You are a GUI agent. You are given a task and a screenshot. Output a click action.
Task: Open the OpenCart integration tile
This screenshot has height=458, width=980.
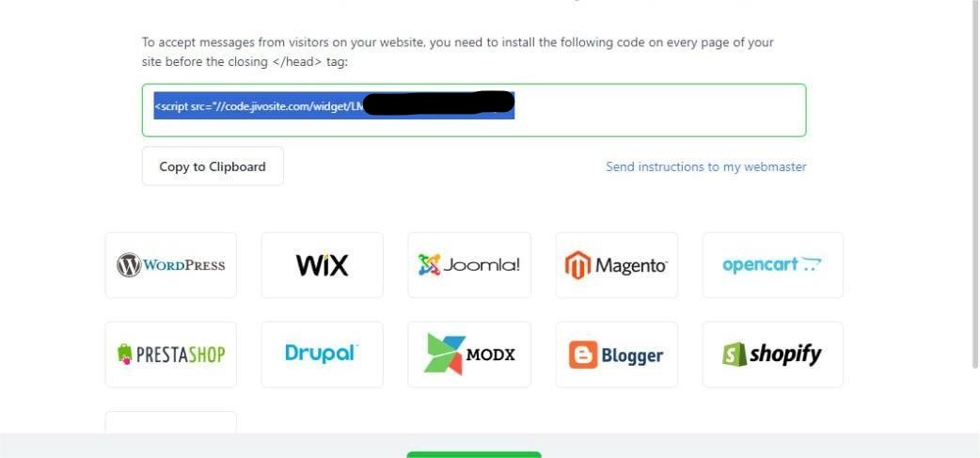772,265
